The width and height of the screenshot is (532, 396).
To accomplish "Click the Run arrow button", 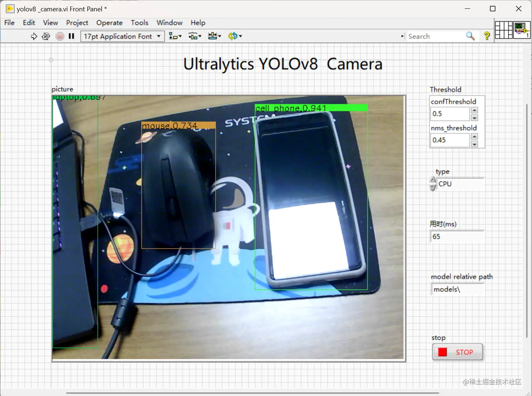I will pyautogui.click(x=34, y=36).
